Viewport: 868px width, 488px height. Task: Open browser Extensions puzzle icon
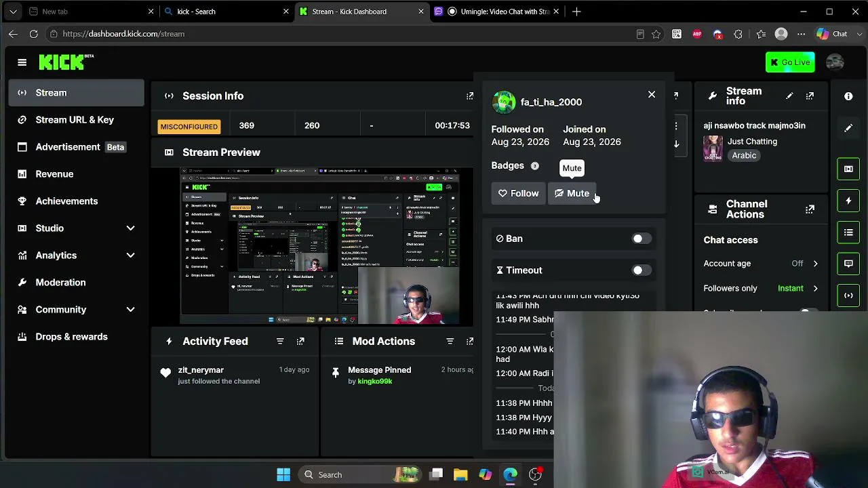pos(738,34)
